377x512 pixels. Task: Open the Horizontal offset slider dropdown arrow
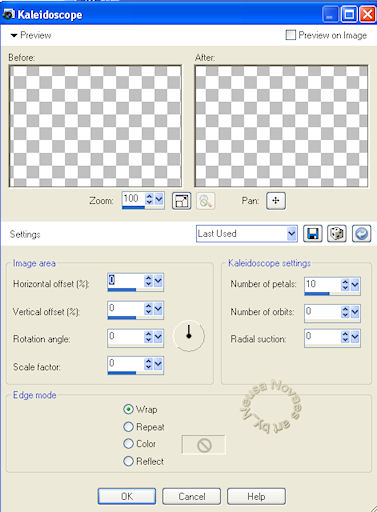click(x=158, y=281)
